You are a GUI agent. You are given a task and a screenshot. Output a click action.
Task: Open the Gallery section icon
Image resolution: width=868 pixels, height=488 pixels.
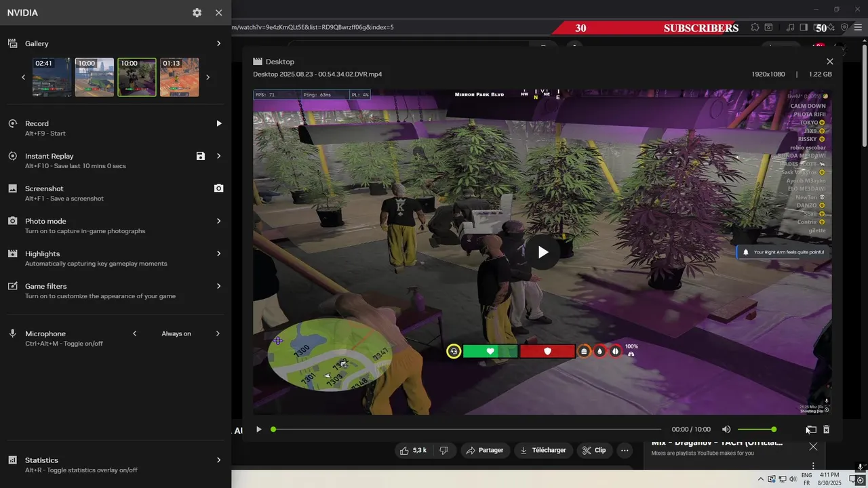point(12,43)
